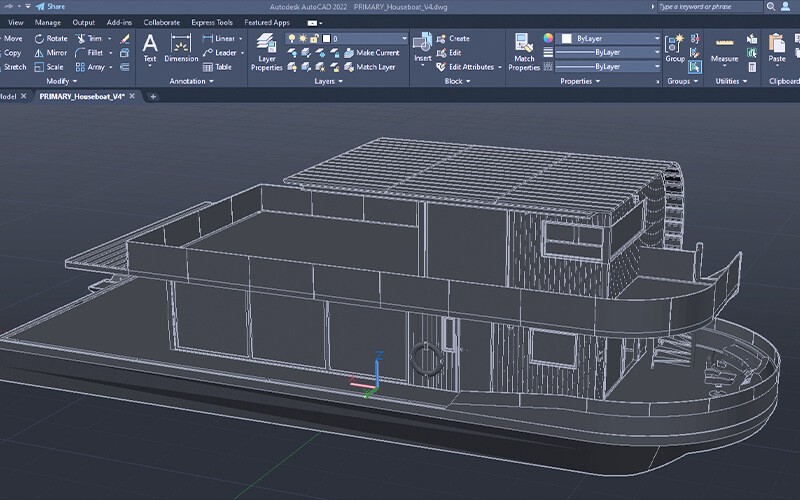
Task: Activate the Mirror tool
Action: coord(50,53)
